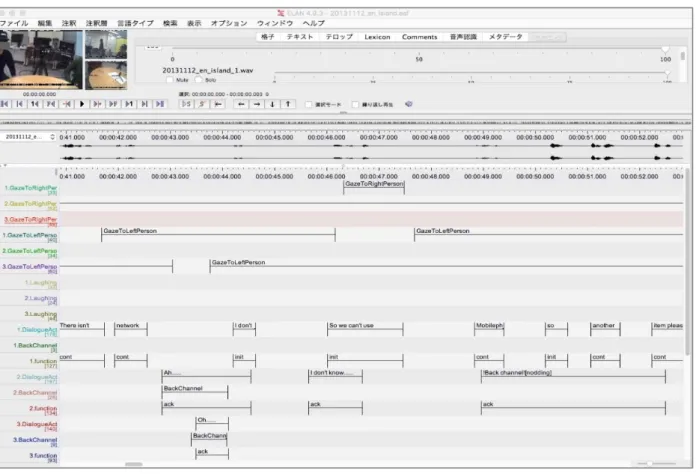Screen dimensions: 696x474
Task: Jump to previous scroll view
Action: click(x=20, y=104)
